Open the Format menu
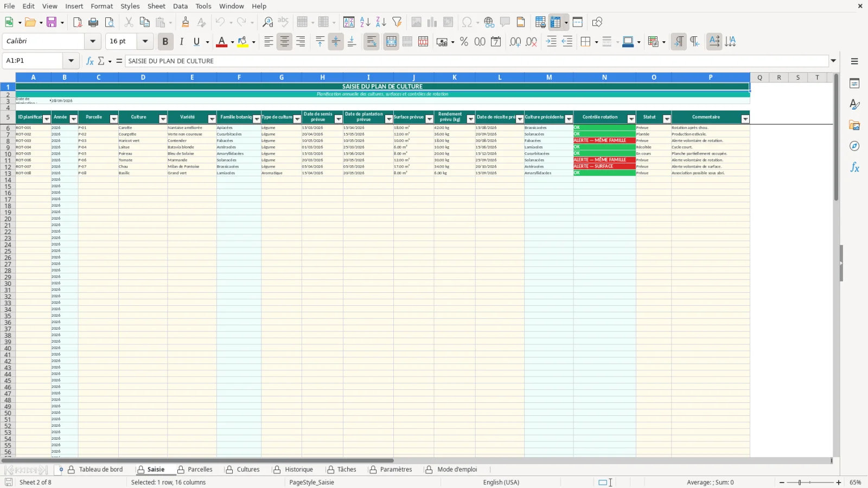 point(102,6)
